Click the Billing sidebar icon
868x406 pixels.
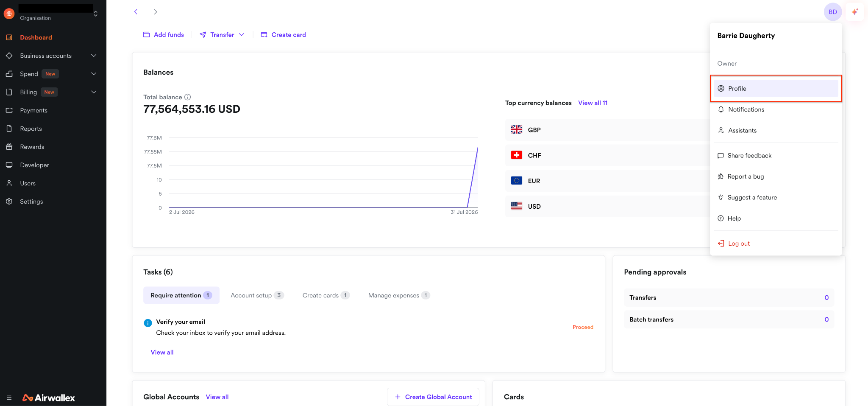[x=9, y=92]
